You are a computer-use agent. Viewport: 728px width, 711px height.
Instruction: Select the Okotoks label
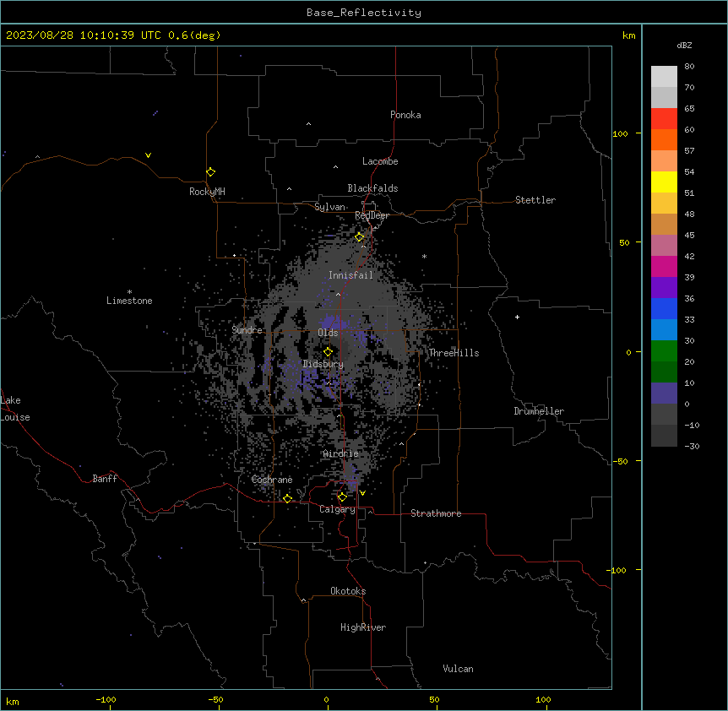point(348,591)
